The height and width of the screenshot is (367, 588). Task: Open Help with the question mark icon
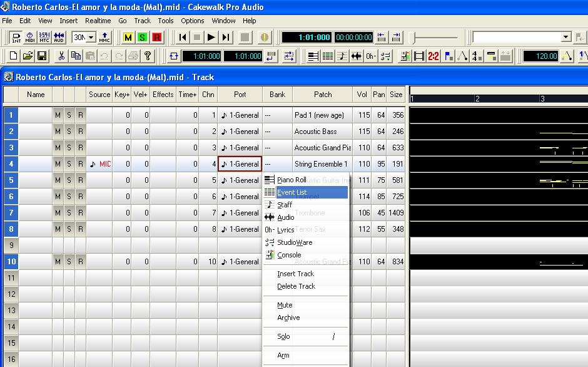pos(148,56)
